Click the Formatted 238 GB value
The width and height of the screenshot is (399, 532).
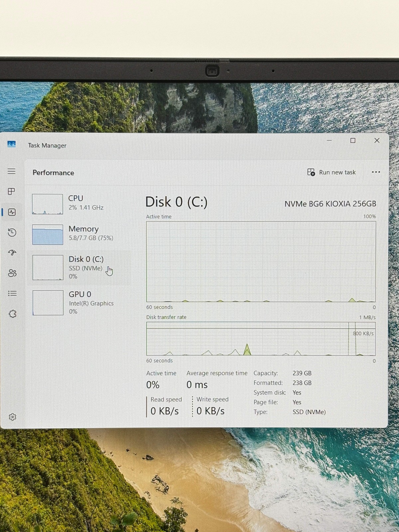(x=302, y=383)
